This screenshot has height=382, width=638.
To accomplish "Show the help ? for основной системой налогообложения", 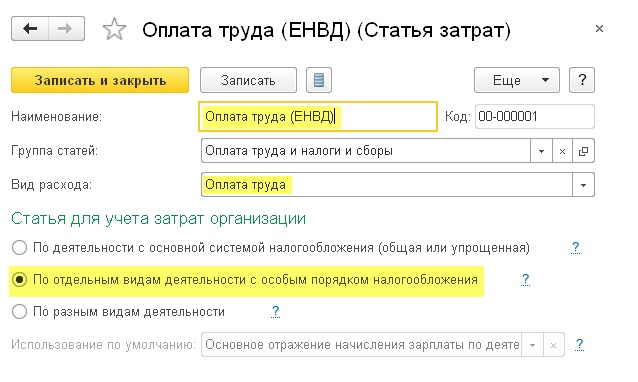I will 575,247.
